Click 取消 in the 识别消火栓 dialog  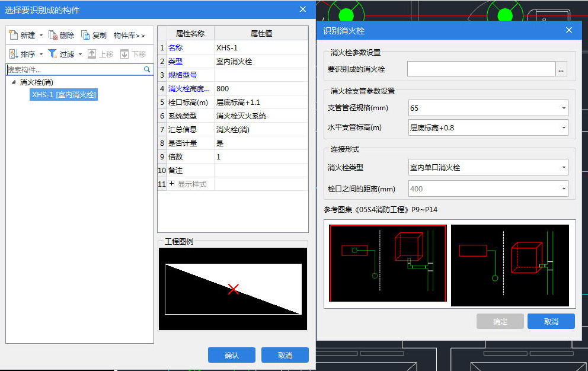click(551, 321)
